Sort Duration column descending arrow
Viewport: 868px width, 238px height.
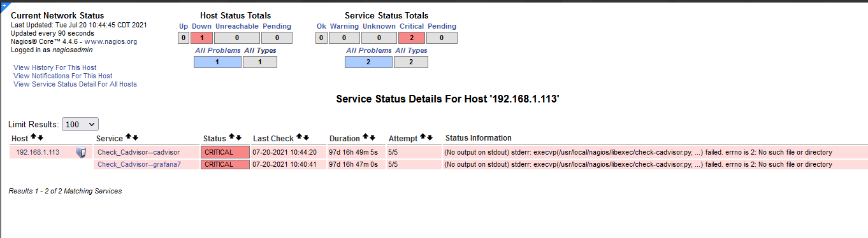tap(373, 137)
